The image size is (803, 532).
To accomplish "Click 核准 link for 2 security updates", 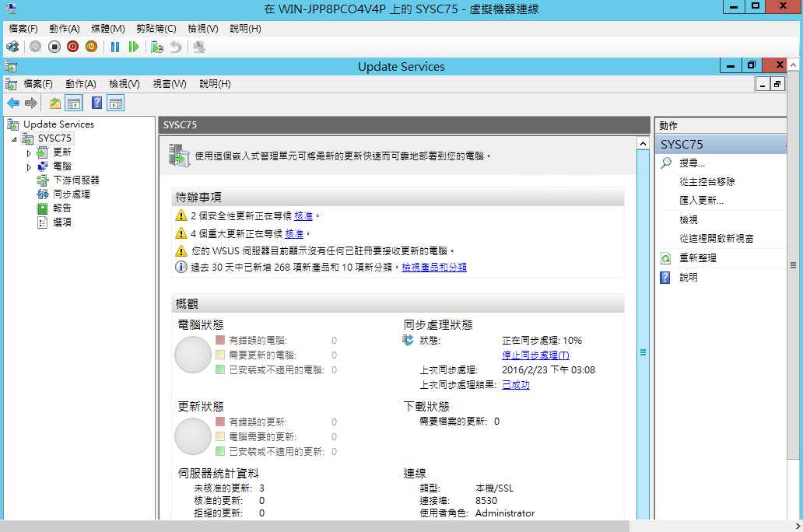I will pyautogui.click(x=303, y=216).
